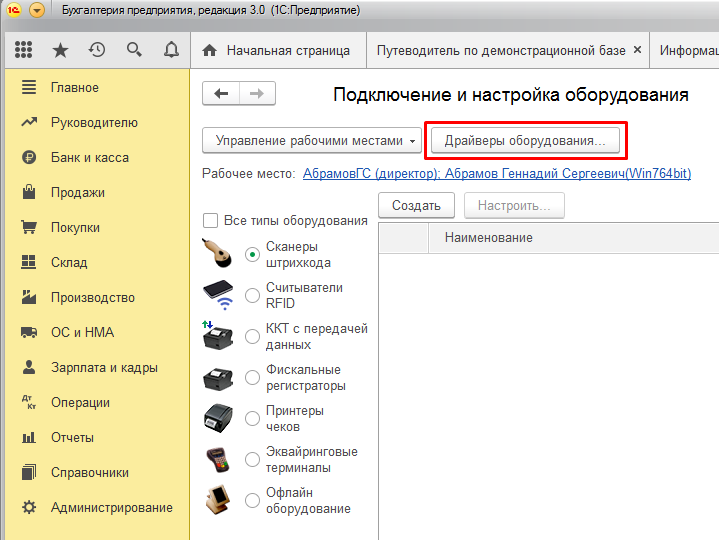Select Фискальные регистраторы radio button
Image resolution: width=719 pixels, height=540 pixels.
pos(252,378)
